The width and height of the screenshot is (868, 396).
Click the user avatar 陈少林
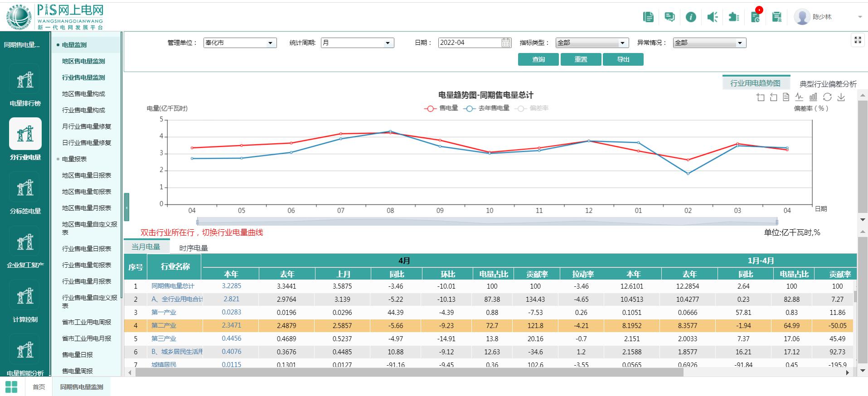tap(802, 17)
